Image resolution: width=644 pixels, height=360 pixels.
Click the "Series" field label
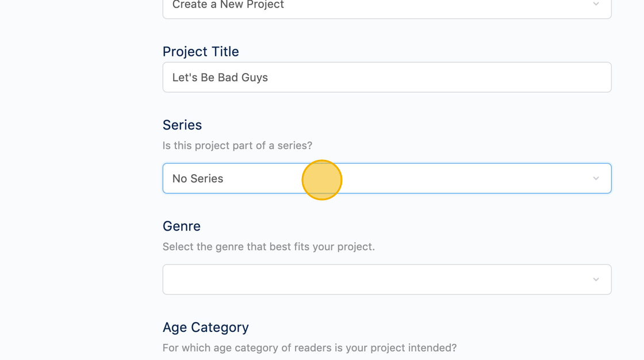click(x=182, y=125)
